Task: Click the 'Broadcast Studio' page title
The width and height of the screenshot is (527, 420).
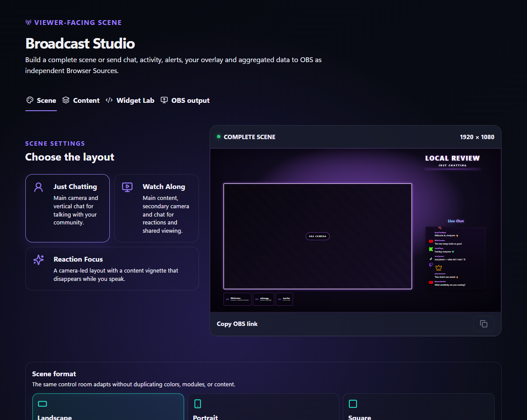Action: 80,43
